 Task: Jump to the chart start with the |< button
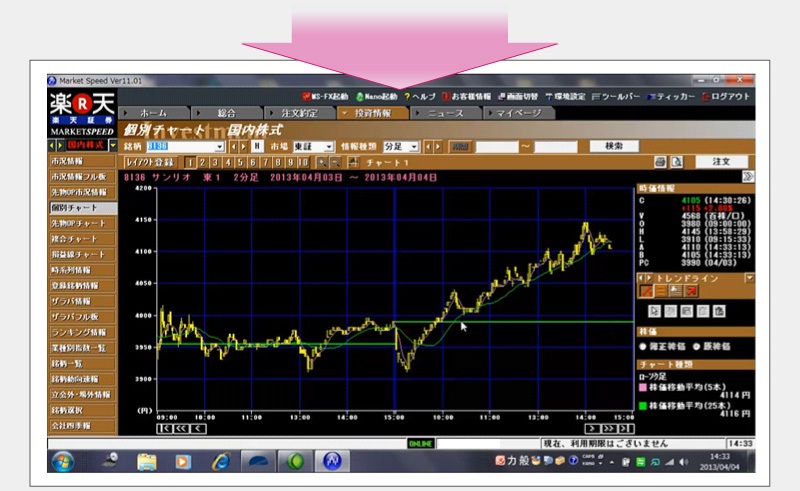click(x=164, y=429)
